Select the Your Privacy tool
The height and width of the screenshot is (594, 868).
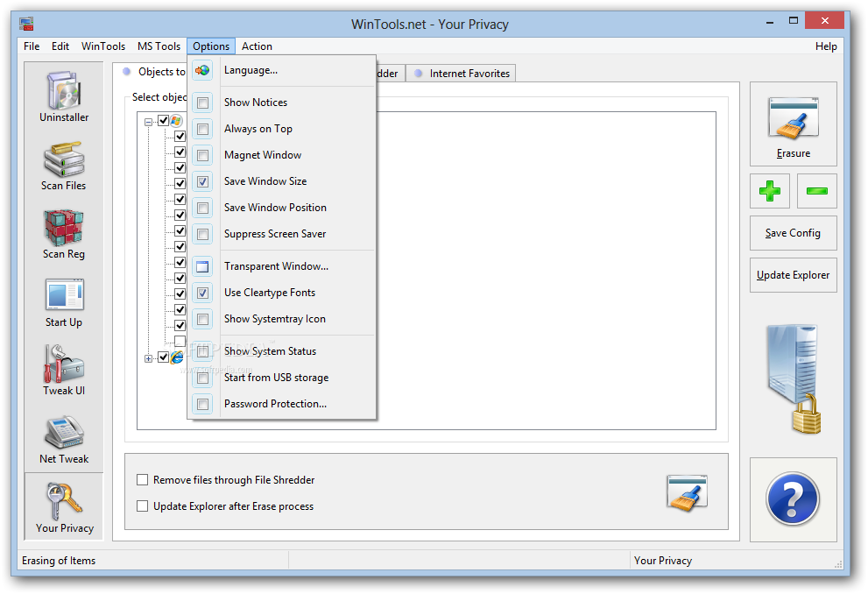click(64, 507)
